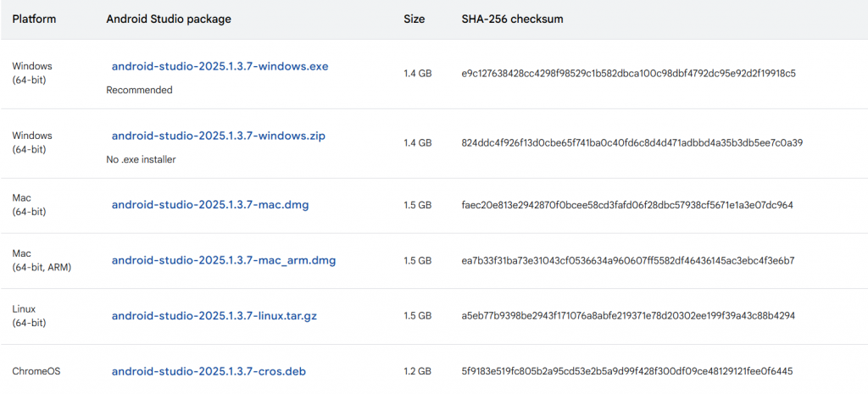The width and height of the screenshot is (868, 394).
Task: Select the checksum starting with e9c127638428
Action: (628, 73)
